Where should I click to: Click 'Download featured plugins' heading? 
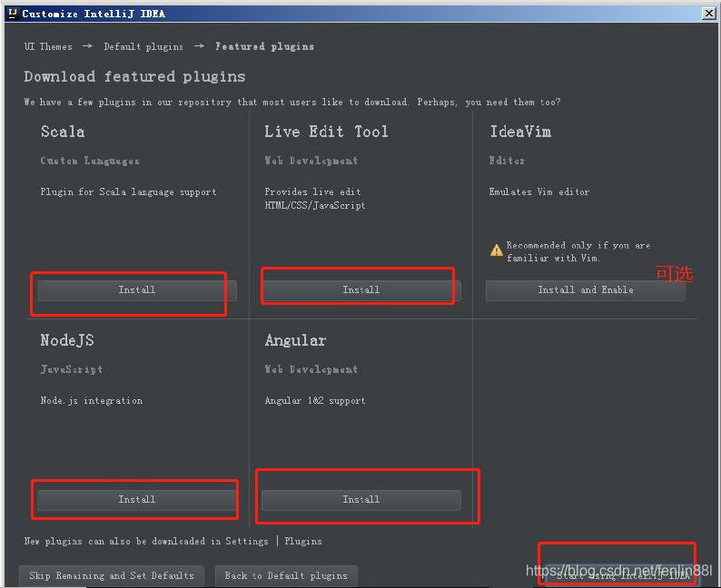coord(134,77)
